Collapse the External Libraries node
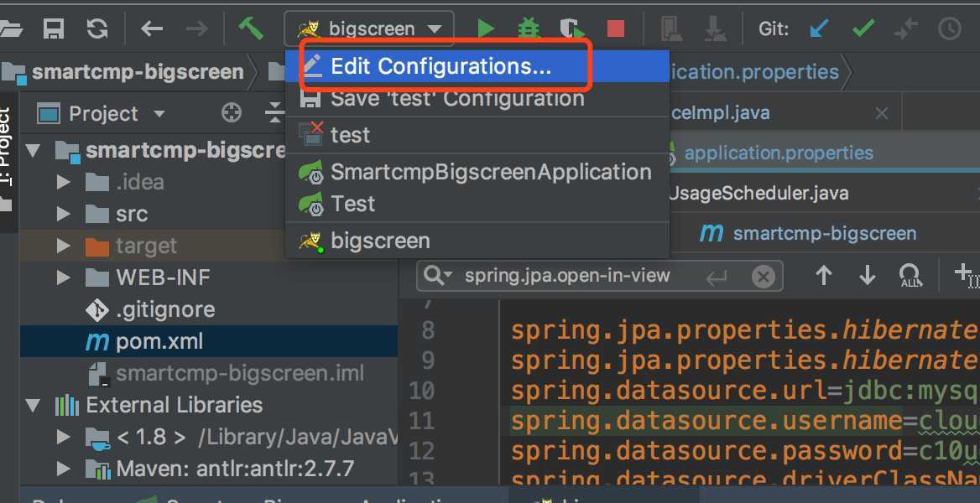Viewport: 980px width, 503px height. pos(34,406)
